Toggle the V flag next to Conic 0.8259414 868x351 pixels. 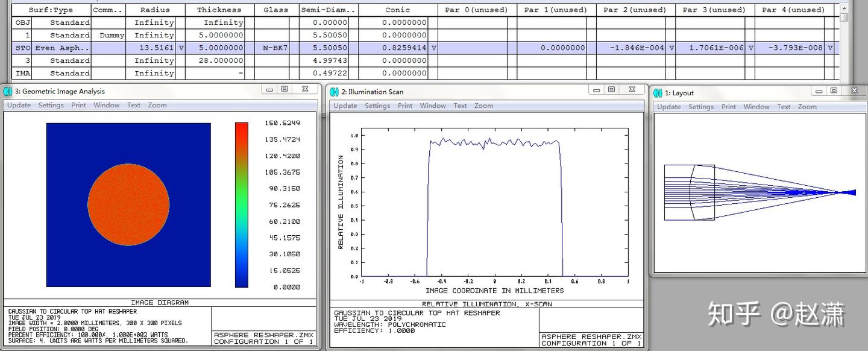[x=434, y=48]
